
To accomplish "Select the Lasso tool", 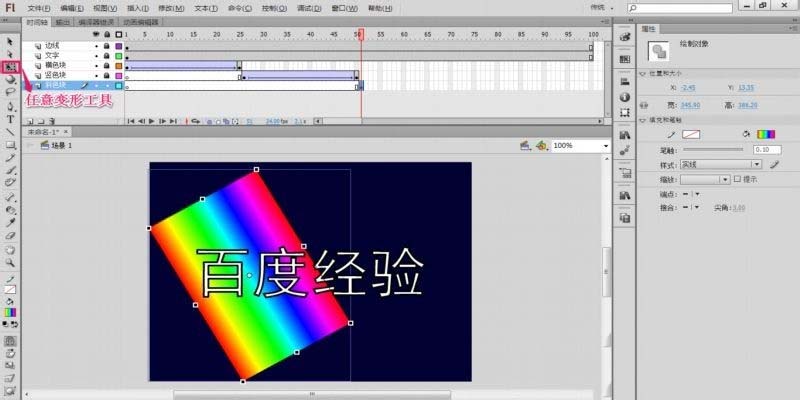I will [10, 92].
